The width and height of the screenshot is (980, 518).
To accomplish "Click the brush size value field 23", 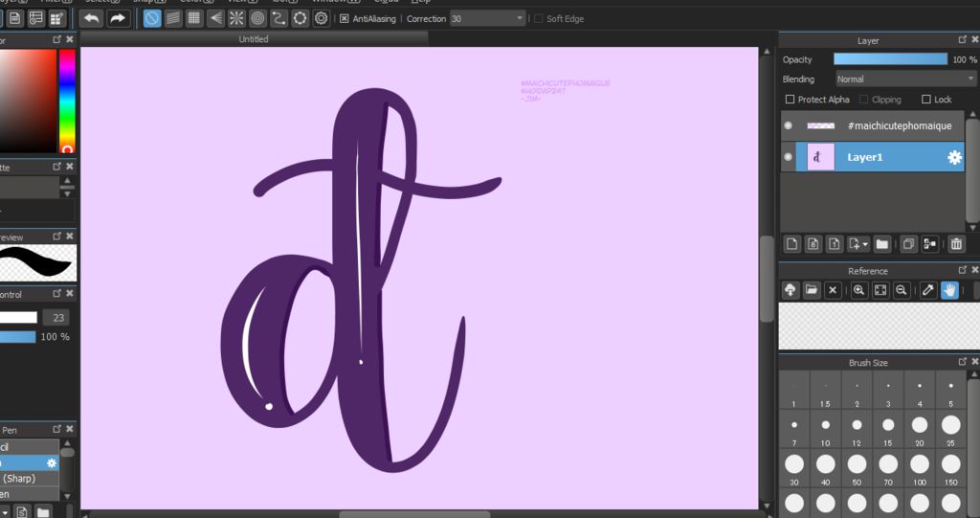I will pos(58,318).
